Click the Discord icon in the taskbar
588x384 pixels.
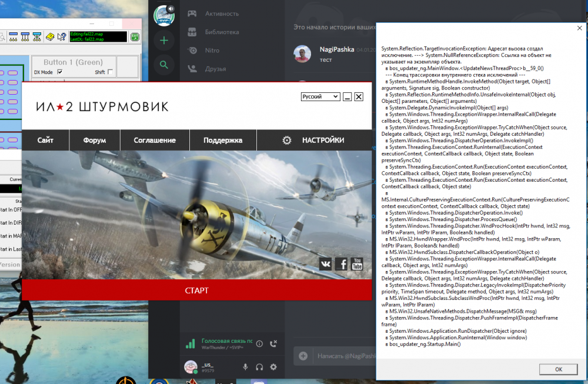[259, 382]
